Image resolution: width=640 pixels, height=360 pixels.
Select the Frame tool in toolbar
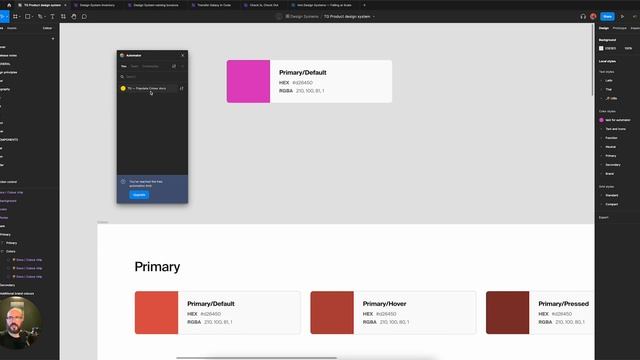(15, 16)
